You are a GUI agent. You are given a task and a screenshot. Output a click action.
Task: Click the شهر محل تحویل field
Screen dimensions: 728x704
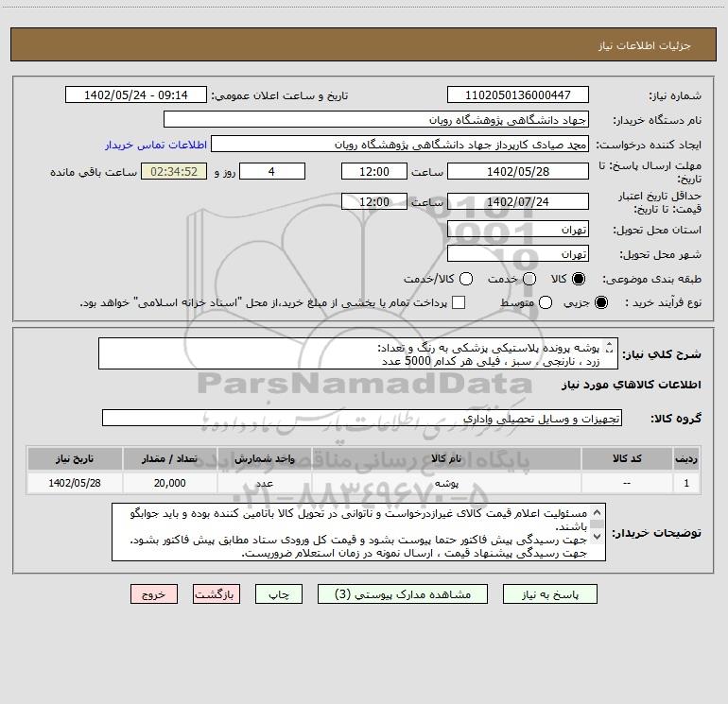click(x=518, y=254)
